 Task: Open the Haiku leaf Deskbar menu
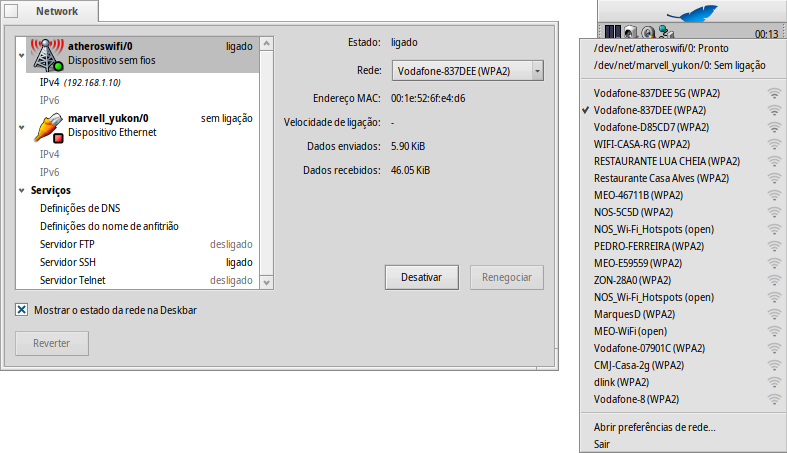(x=692, y=13)
